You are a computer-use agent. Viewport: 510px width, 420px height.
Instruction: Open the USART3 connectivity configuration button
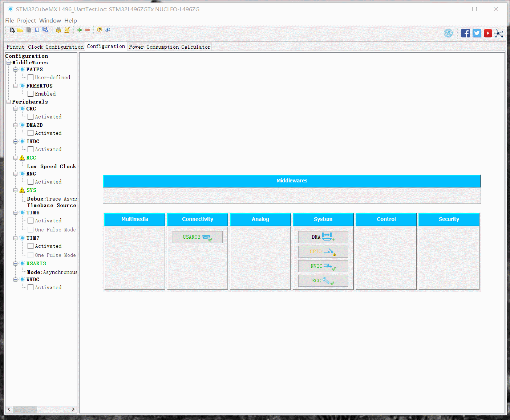(x=198, y=237)
